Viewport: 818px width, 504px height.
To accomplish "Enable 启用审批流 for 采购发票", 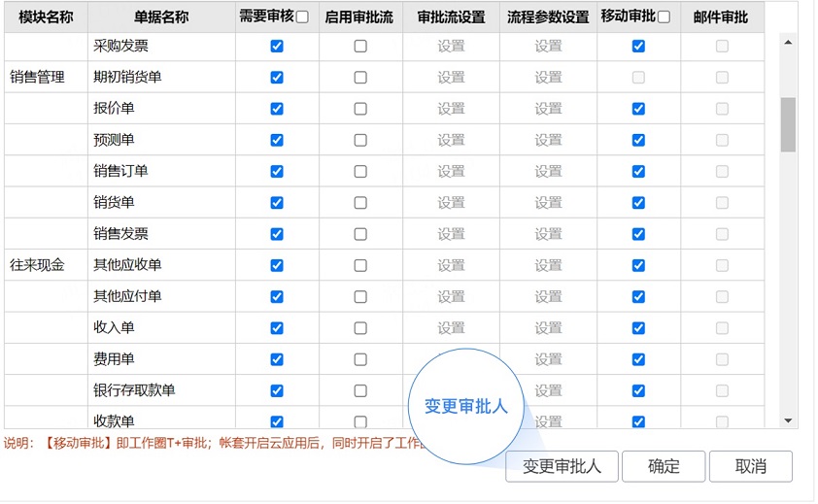I will click(x=360, y=46).
